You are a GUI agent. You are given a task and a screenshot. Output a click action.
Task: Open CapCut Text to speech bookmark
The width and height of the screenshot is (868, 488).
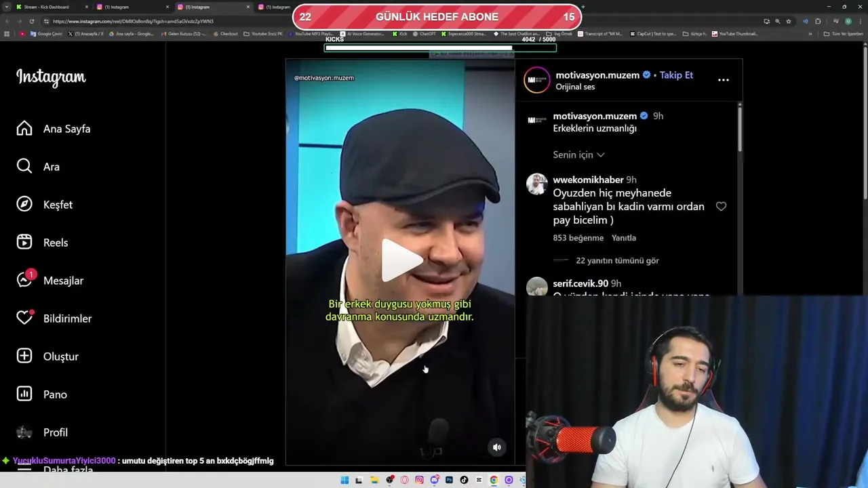pyautogui.click(x=653, y=34)
